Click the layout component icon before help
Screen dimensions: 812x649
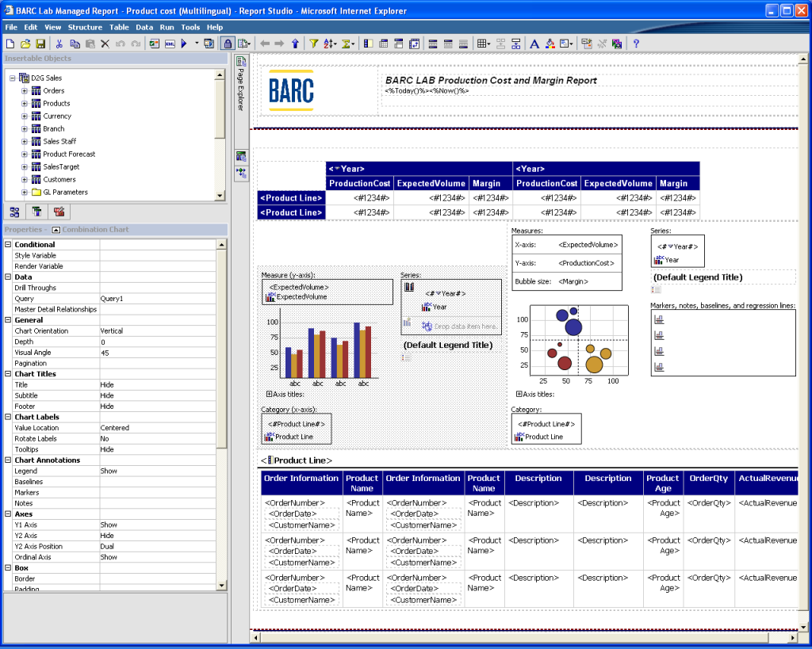(617, 44)
